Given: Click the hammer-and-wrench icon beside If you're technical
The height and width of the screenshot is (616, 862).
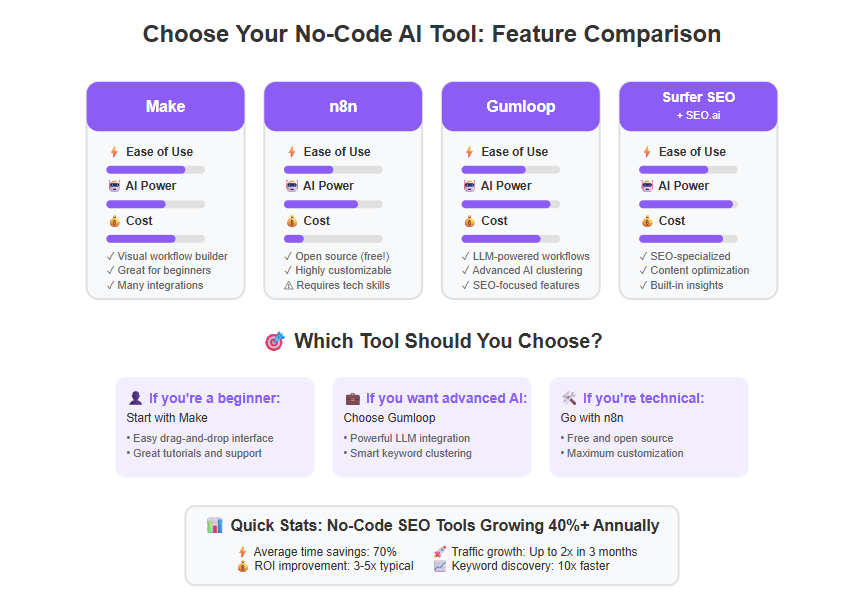Looking at the screenshot, I should tap(569, 398).
